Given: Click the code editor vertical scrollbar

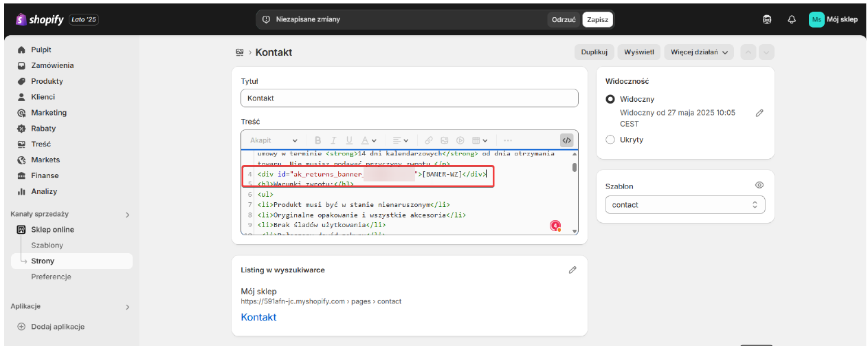Looking at the screenshot, I should [575, 167].
